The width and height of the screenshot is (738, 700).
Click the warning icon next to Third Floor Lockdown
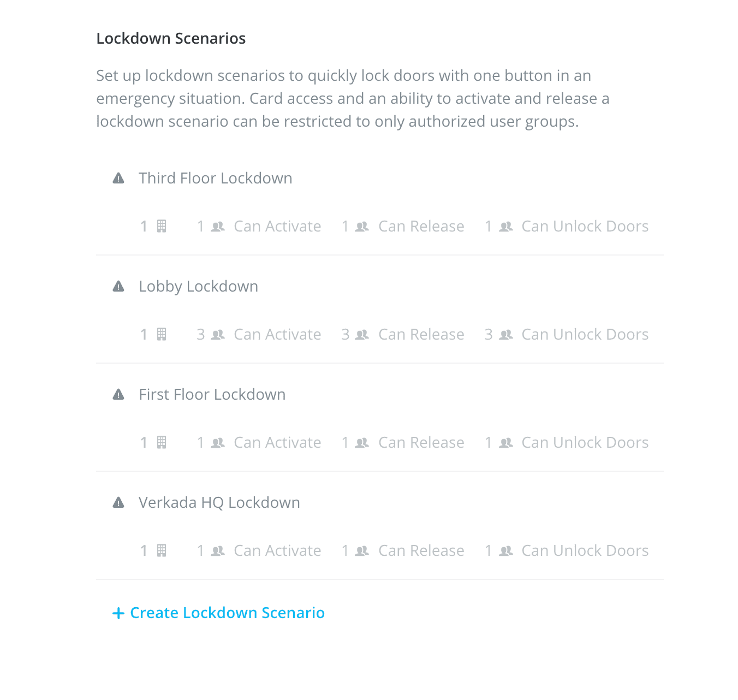[x=119, y=178]
